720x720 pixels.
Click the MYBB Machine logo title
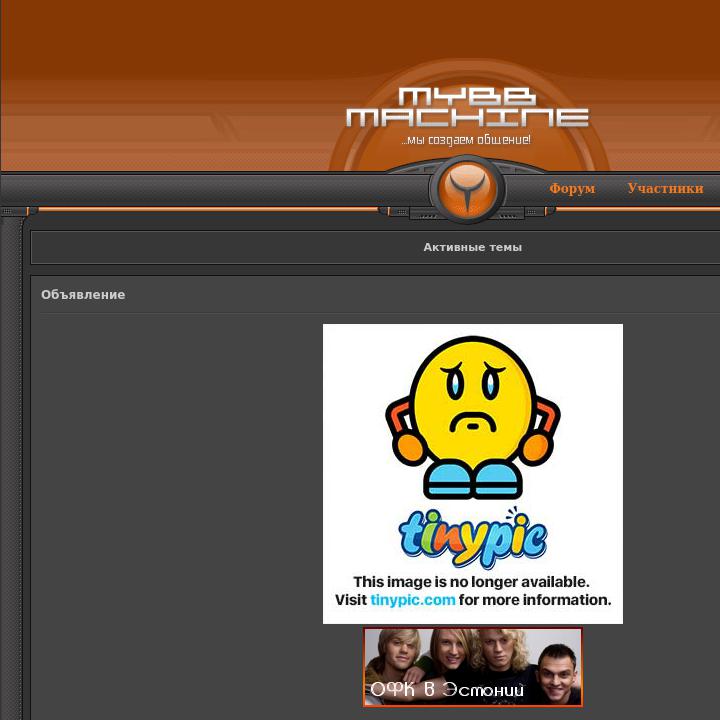pos(467,107)
